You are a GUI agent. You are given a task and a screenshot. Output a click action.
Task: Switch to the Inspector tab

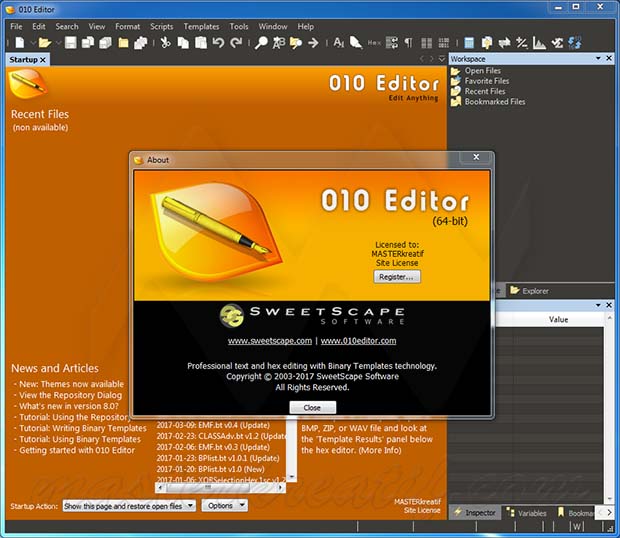click(x=475, y=513)
